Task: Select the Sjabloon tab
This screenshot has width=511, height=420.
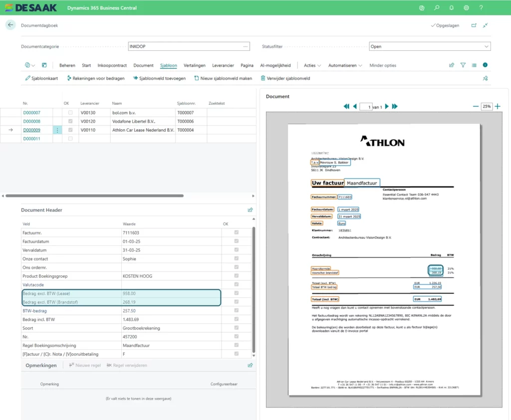Action: (x=169, y=65)
